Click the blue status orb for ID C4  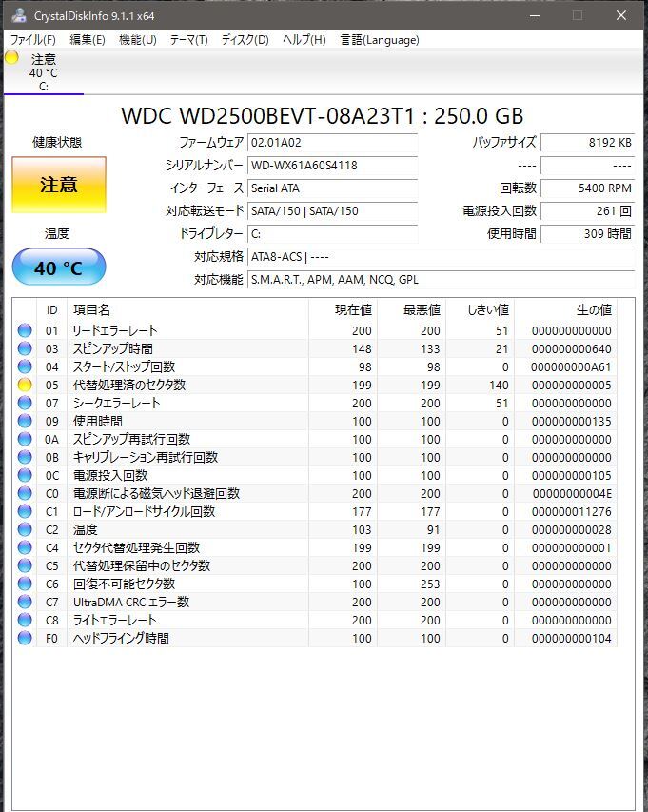coord(25,548)
